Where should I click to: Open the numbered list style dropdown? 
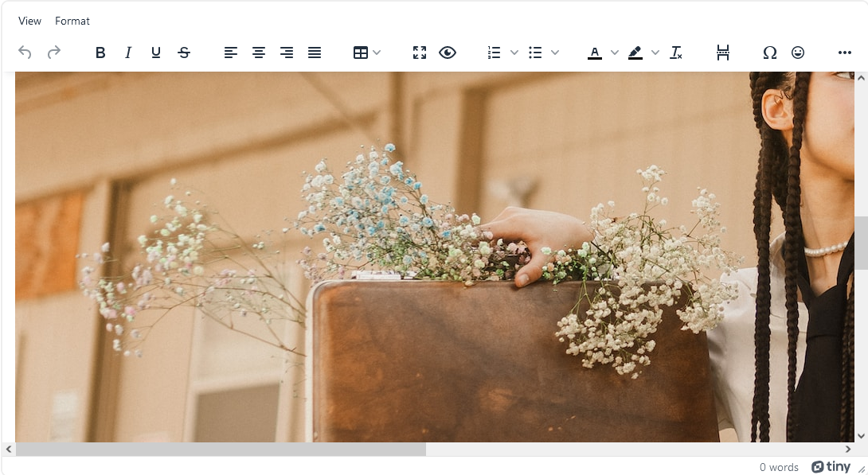514,53
